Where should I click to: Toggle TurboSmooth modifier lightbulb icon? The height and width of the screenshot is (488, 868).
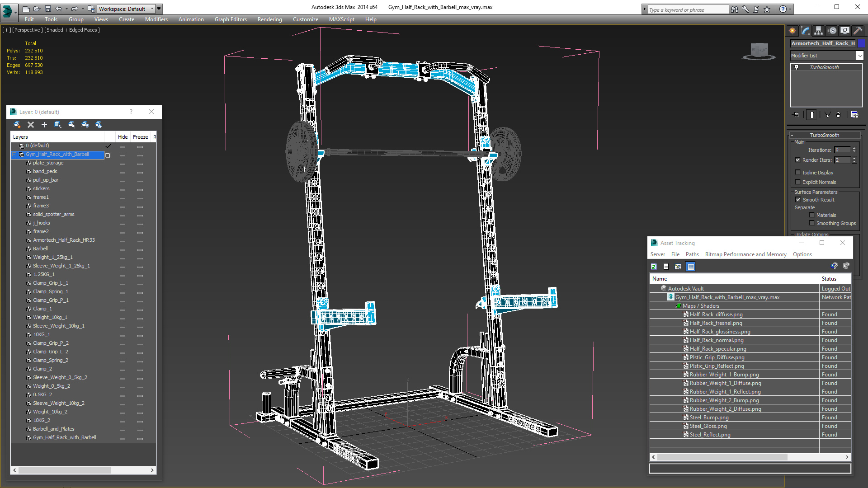point(797,67)
